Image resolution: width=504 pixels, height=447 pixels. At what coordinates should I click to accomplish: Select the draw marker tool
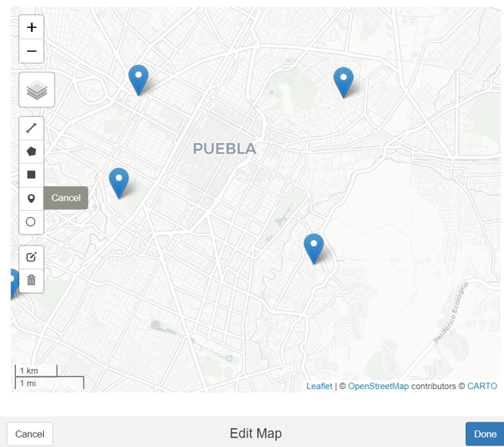click(x=31, y=198)
